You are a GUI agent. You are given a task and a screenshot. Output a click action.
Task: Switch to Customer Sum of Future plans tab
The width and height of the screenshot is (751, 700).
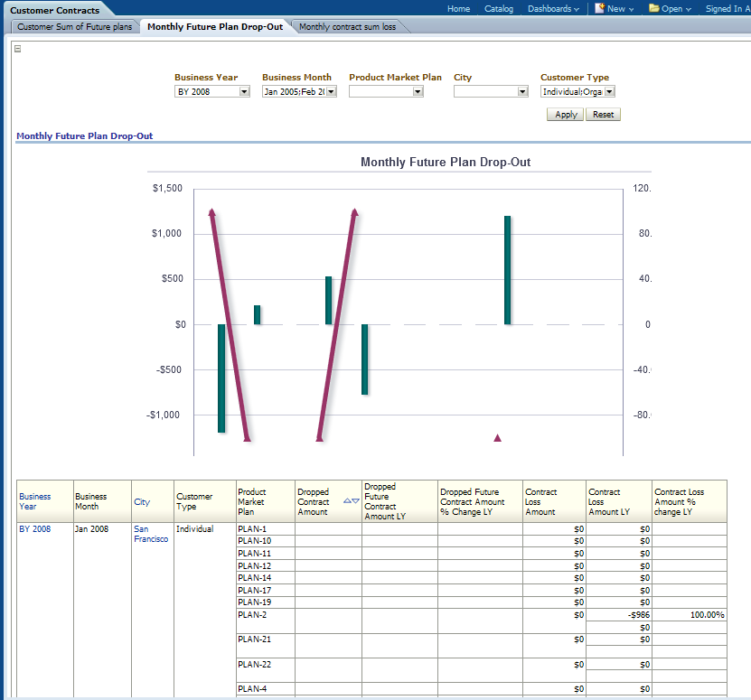74,27
